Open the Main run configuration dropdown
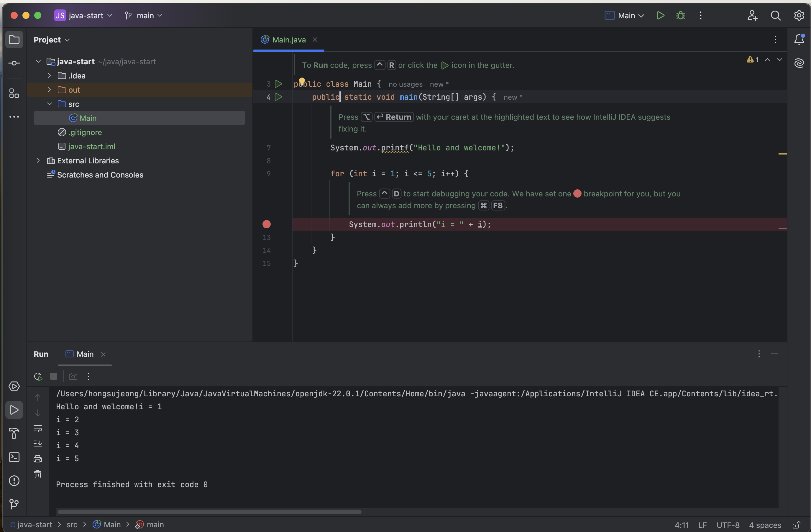The width and height of the screenshot is (811, 532). click(625, 16)
